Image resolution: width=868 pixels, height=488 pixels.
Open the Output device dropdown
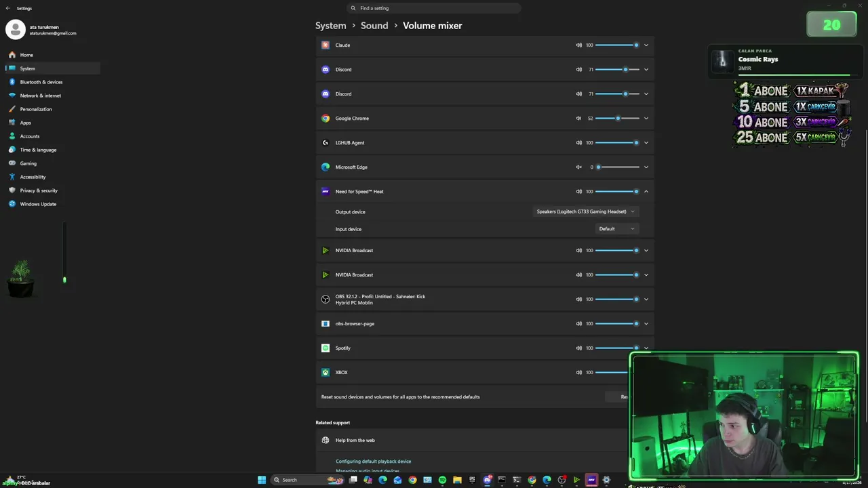click(x=586, y=211)
